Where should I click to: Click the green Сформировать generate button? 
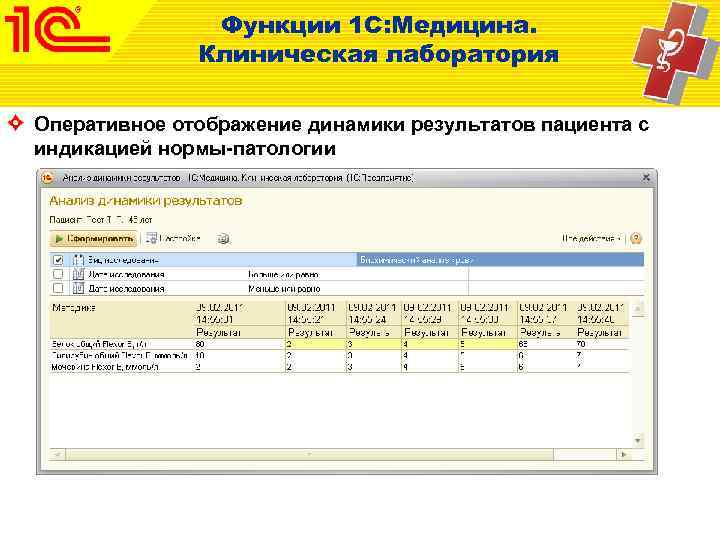(x=94, y=239)
